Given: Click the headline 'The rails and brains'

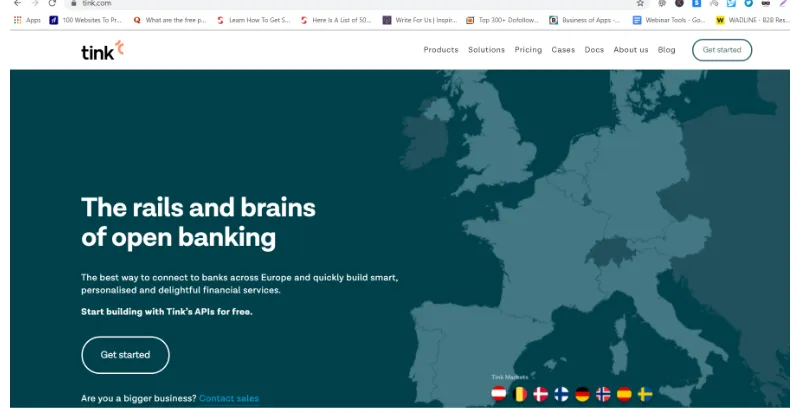Looking at the screenshot, I should [198, 208].
